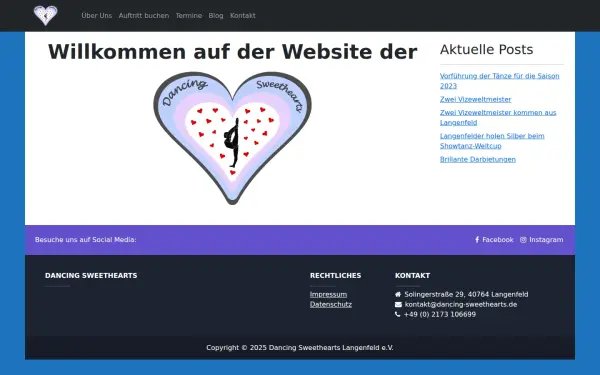Click the Instagram icon in social bar

point(523,240)
